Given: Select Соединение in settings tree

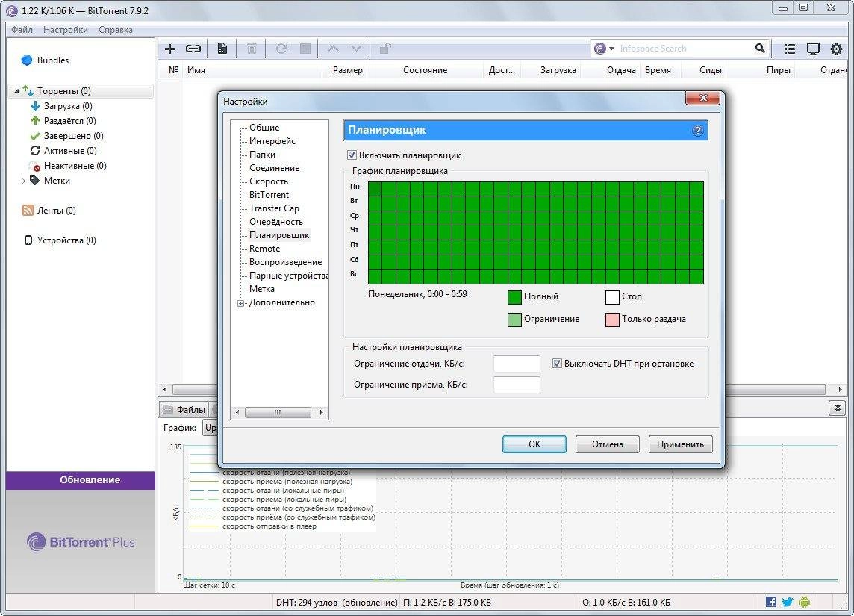Looking at the screenshot, I should point(275,168).
